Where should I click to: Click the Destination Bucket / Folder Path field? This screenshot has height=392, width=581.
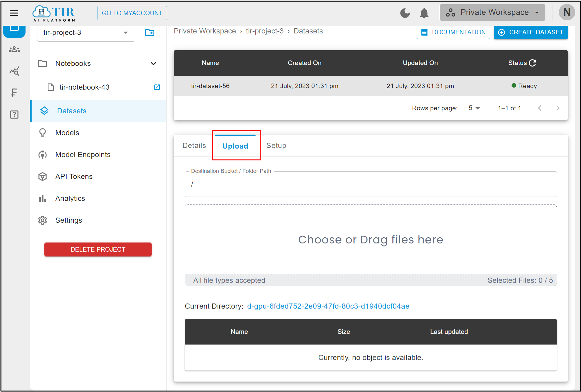(x=371, y=184)
